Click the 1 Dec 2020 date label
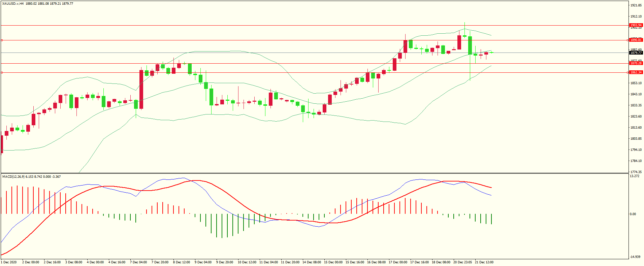 pyautogui.click(x=9, y=262)
